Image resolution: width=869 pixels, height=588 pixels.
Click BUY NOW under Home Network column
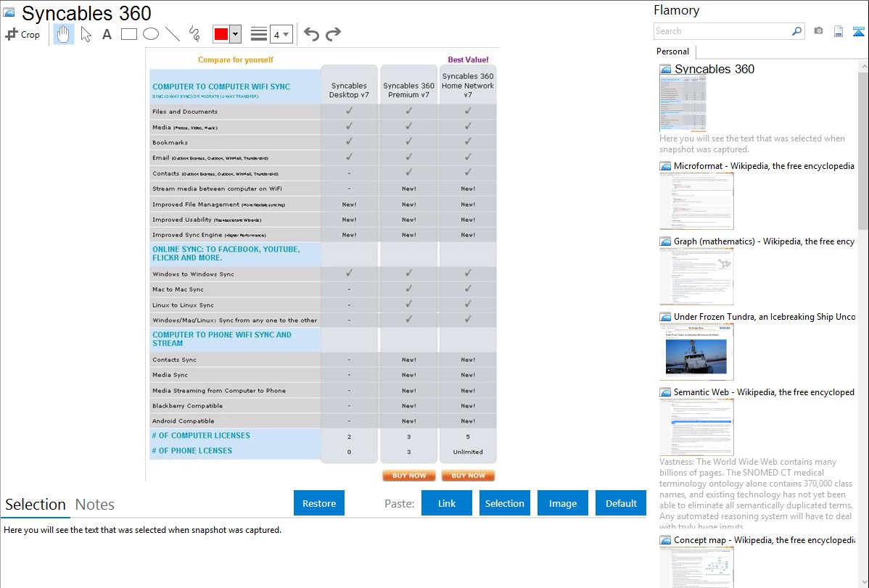pos(469,476)
